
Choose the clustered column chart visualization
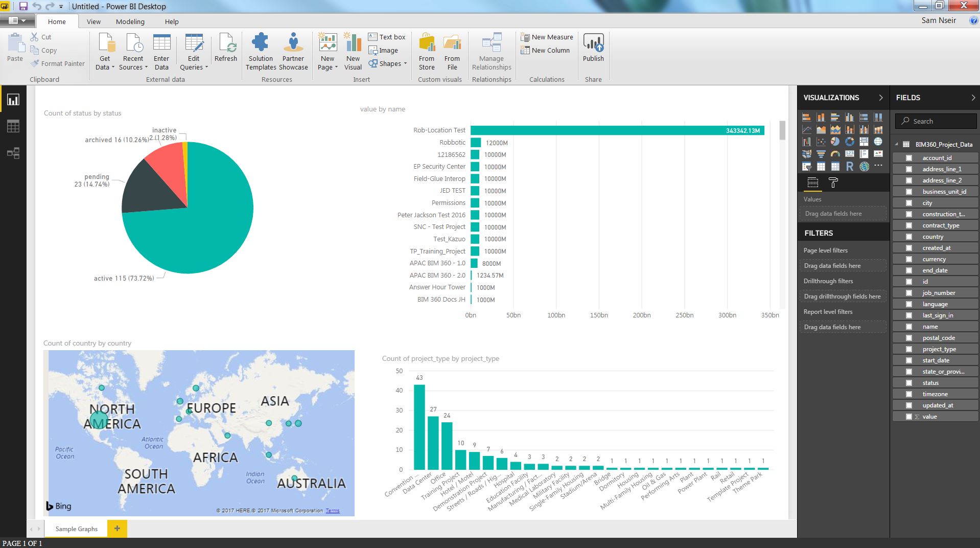pyautogui.click(x=849, y=117)
